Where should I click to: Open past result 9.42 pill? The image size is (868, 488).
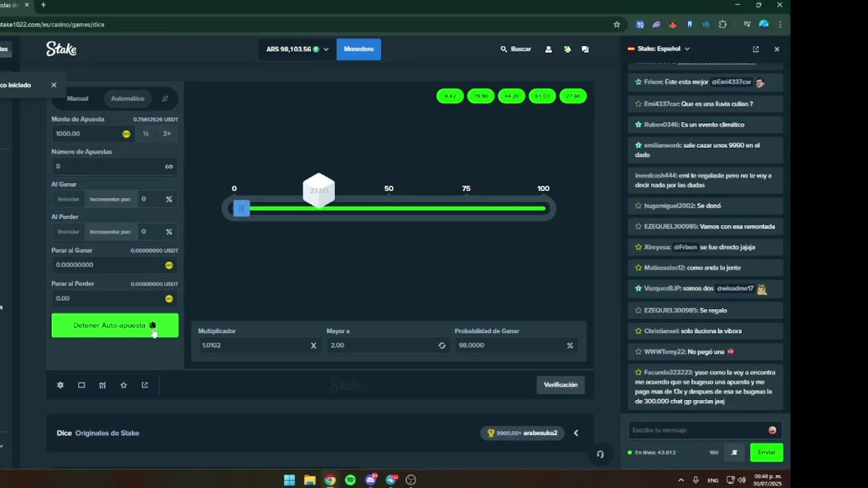[x=450, y=96]
